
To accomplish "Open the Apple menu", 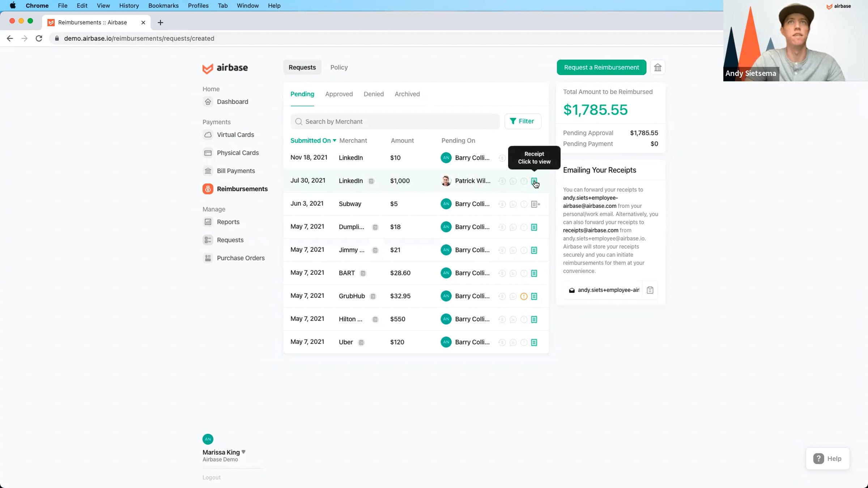I will pos(13,5).
